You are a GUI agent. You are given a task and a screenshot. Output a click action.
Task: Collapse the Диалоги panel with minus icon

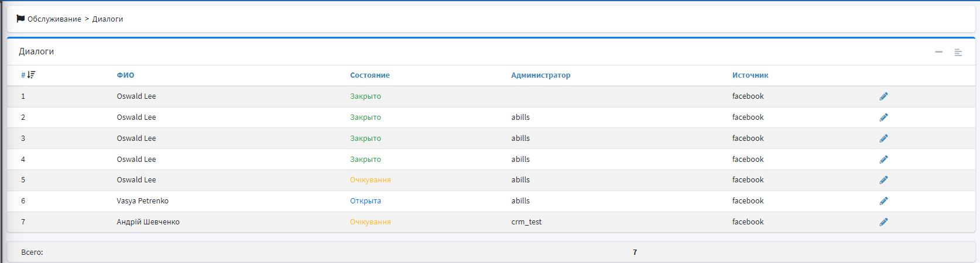(x=938, y=52)
